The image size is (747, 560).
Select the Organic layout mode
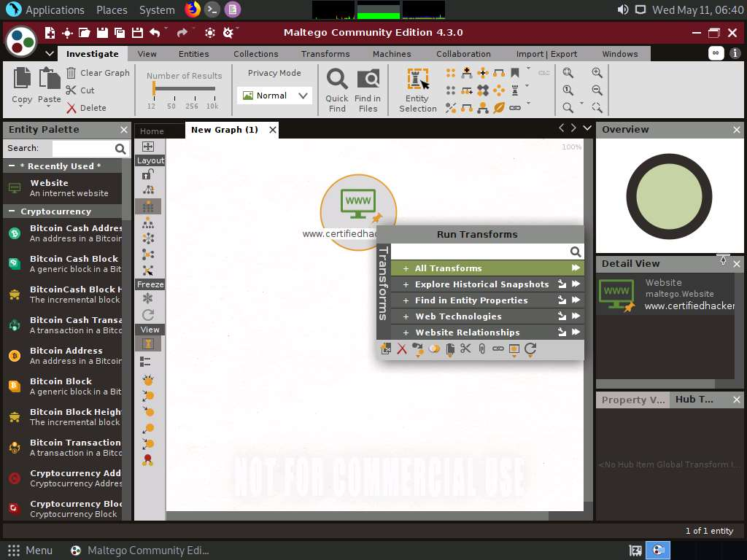[x=148, y=254]
